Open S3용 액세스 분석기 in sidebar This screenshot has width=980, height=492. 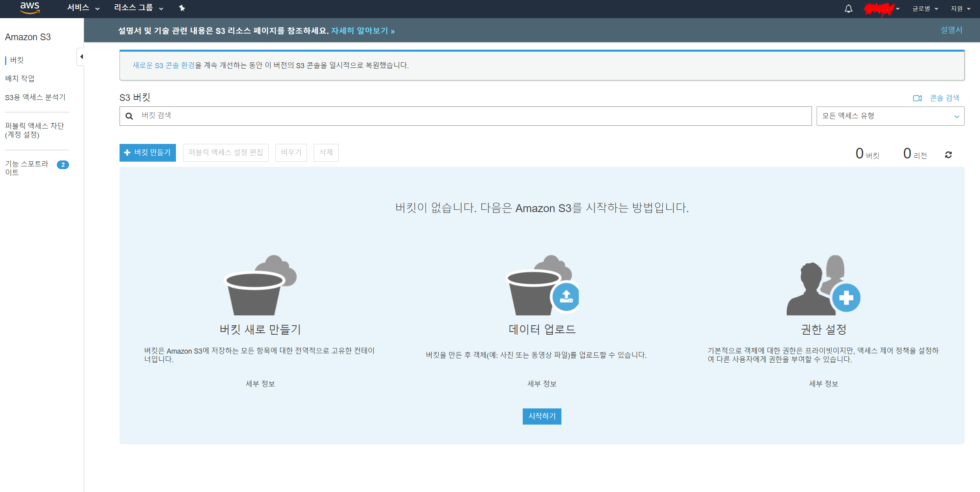coord(35,97)
